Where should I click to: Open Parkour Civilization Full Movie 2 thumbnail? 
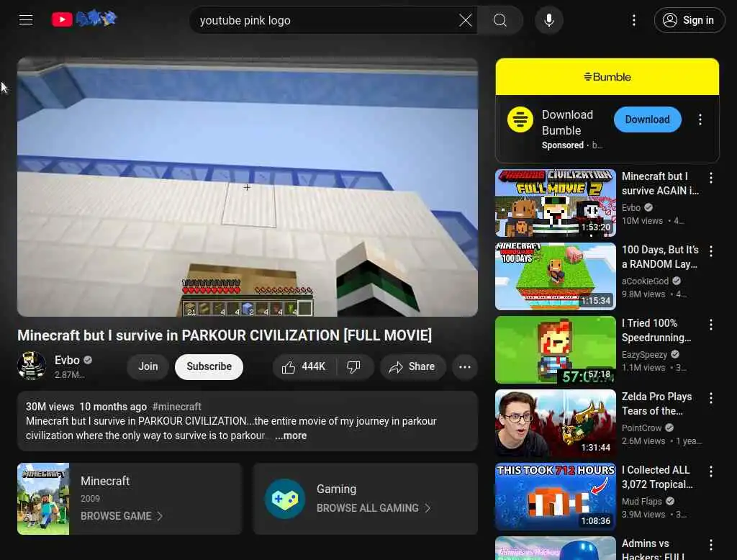(x=556, y=203)
